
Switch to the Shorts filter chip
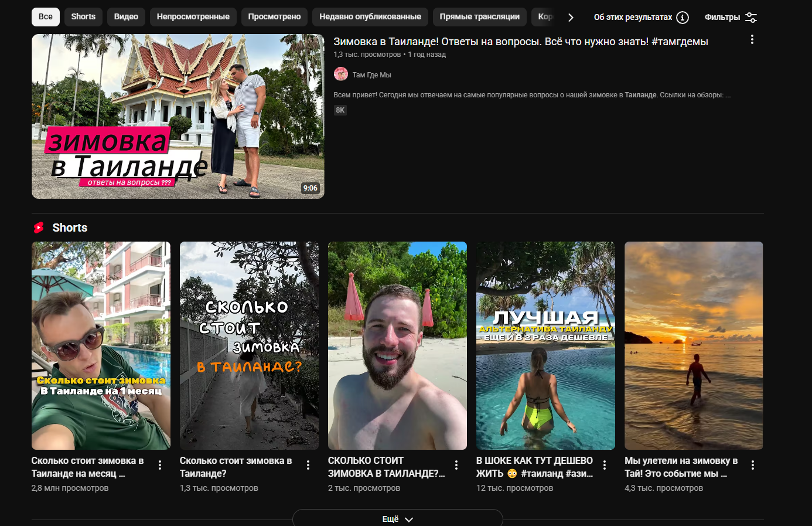coord(83,17)
